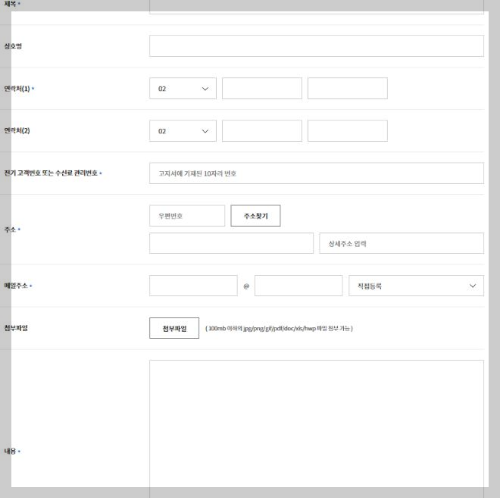The width and height of the screenshot is (500, 498).
Task: Click the last number field of 연락처(2)
Action: (x=347, y=131)
